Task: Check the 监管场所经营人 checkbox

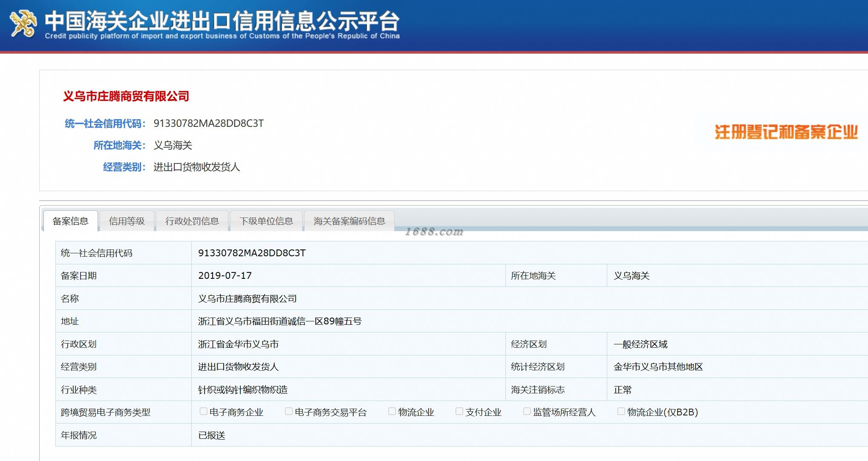Action: coord(527,411)
